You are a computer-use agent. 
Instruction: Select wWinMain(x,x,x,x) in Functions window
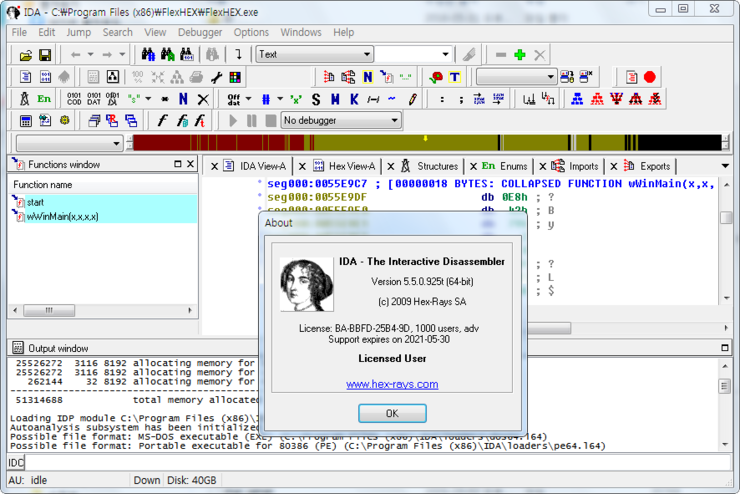[103, 217]
